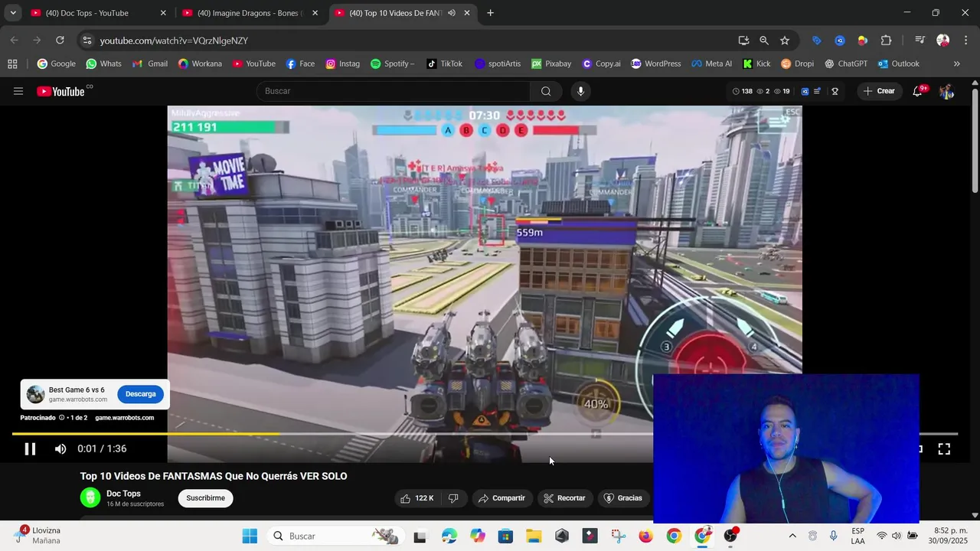
Task: Enter fullscreen video mode
Action: [944, 449]
